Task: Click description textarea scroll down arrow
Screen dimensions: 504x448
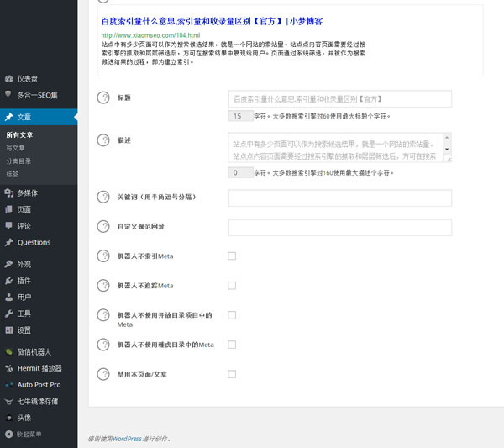Action: click(x=447, y=150)
